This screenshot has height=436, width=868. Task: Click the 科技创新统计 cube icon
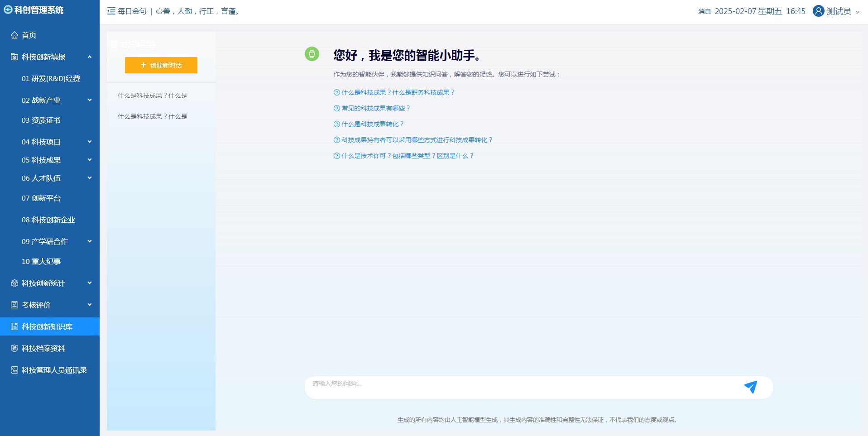pyautogui.click(x=14, y=283)
